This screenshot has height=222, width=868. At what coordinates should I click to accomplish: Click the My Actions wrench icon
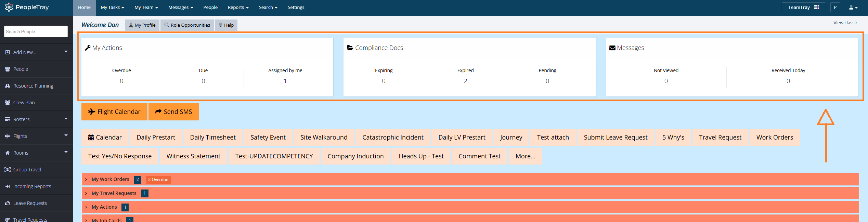[x=88, y=48]
